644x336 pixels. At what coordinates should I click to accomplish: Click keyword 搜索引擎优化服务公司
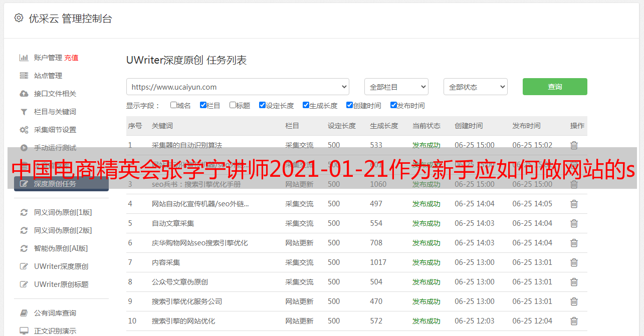(187, 301)
